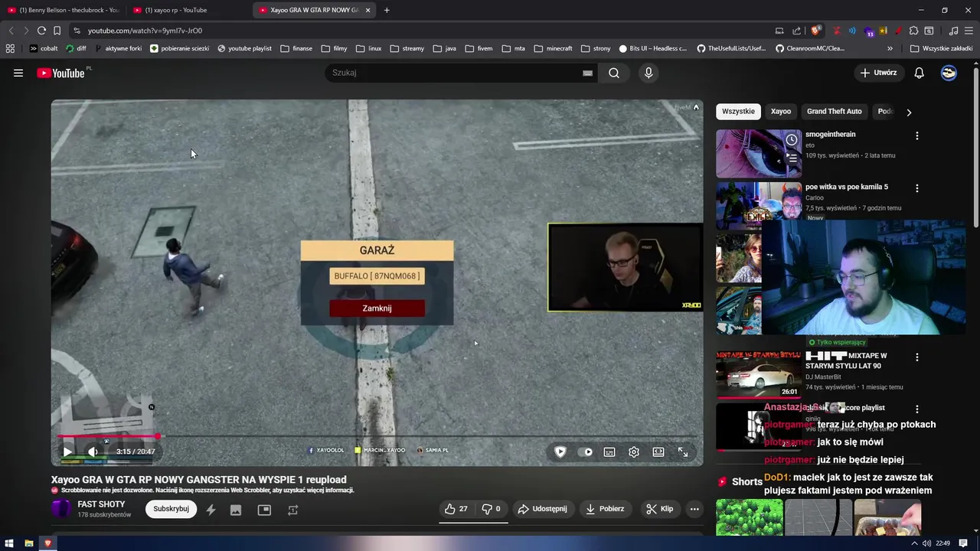Select the Xayoo filter chip

click(781, 112)
